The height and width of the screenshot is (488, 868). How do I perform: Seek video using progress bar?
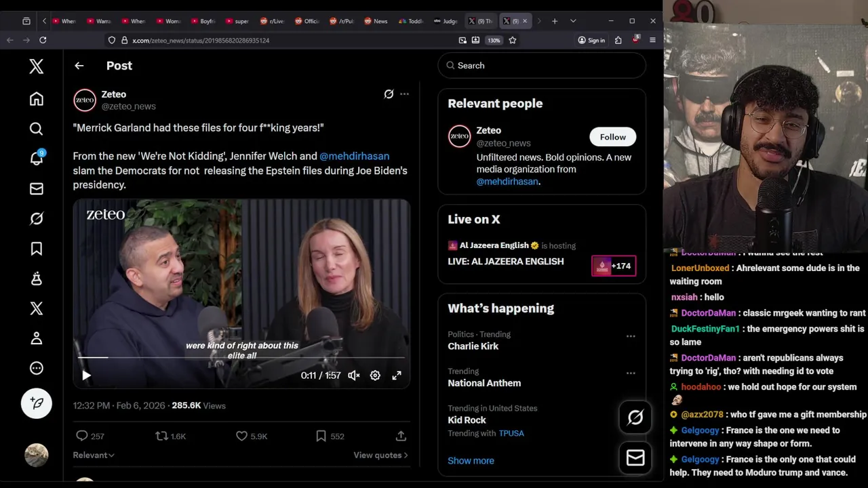pos(241,357)
